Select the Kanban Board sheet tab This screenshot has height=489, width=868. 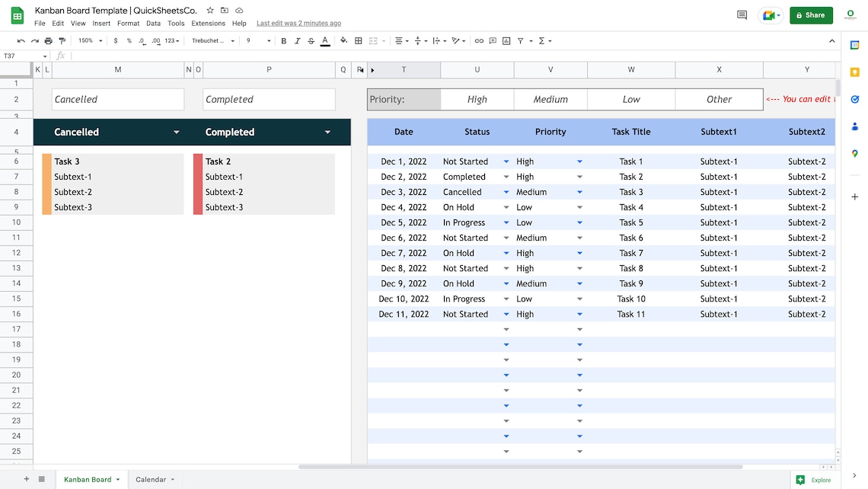coord(92,480)
